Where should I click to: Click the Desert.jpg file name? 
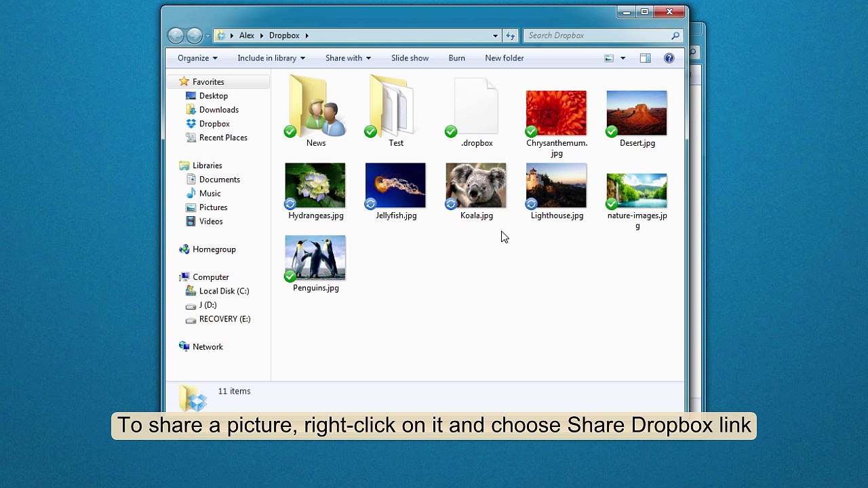point(637,143)
